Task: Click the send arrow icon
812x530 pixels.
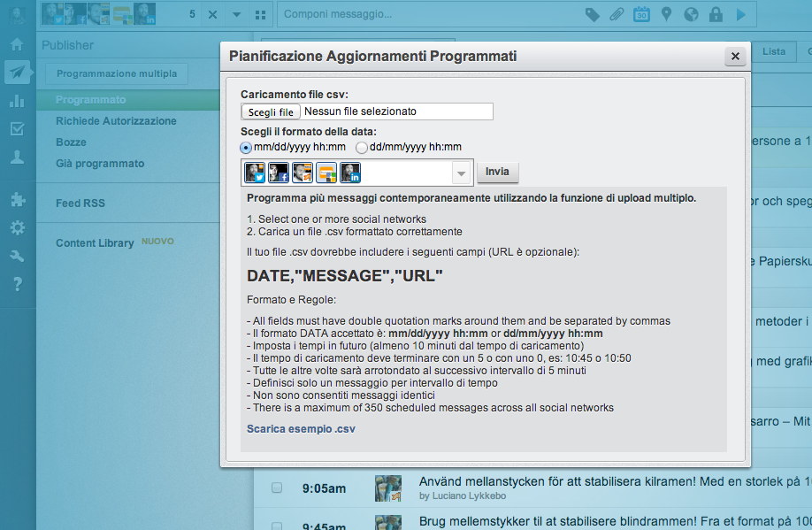Action: pyautogui.click(x=740, y=14)
